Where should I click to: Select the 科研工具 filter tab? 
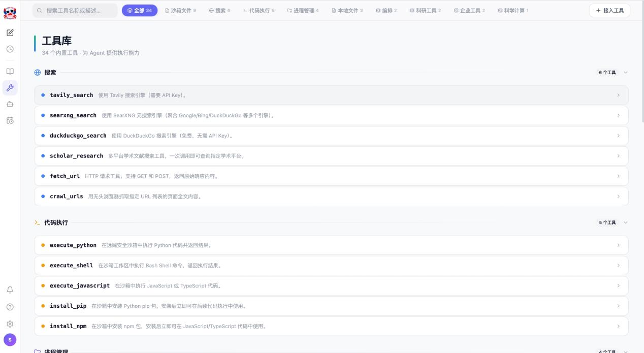click(x=425, y=10)
